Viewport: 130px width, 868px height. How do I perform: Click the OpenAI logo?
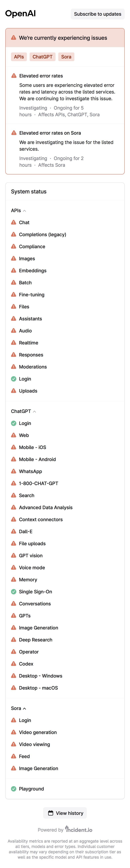[x=20, y=14]
